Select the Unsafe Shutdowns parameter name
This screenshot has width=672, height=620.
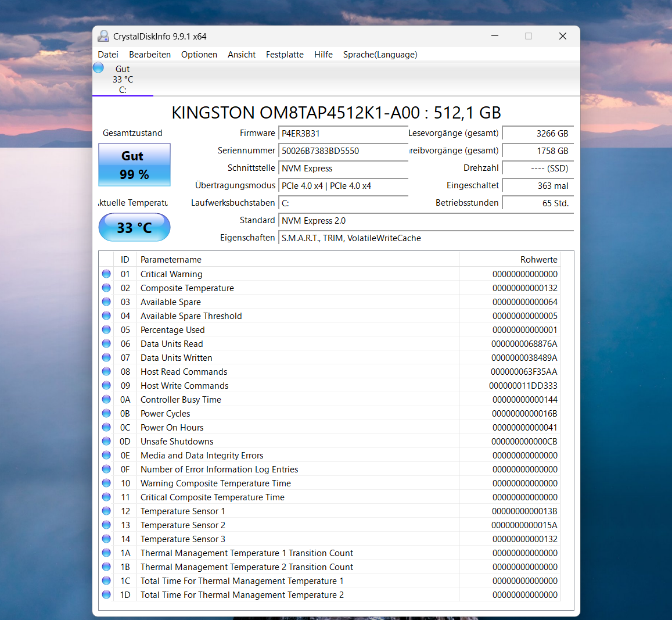click(177, 441)
